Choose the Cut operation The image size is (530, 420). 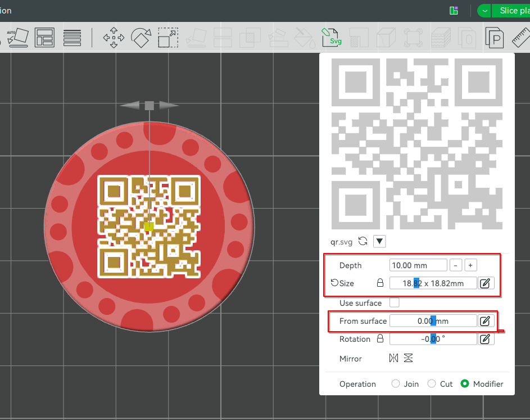(432, 383)
